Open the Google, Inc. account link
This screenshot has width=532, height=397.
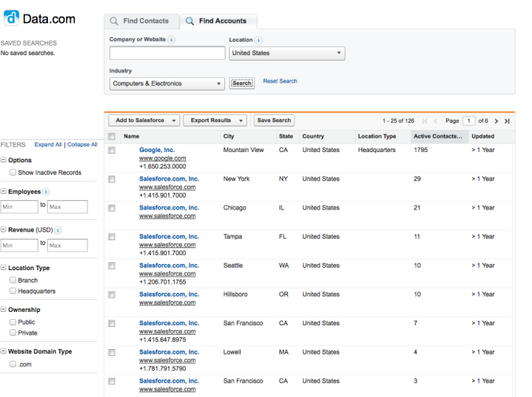[157, 150]
